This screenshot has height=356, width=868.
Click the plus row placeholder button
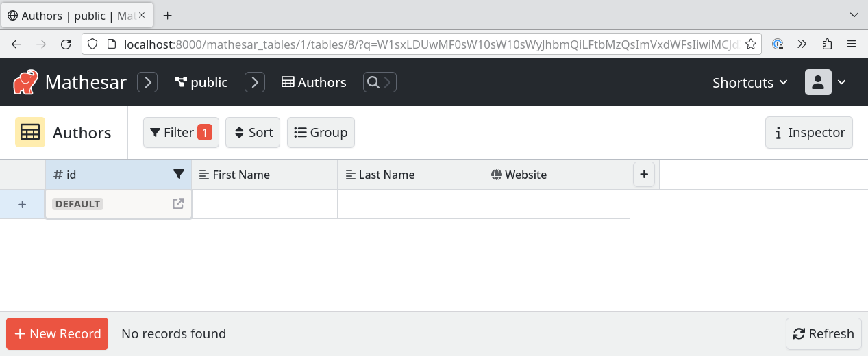pyautogui.click(x=22, y=204)
